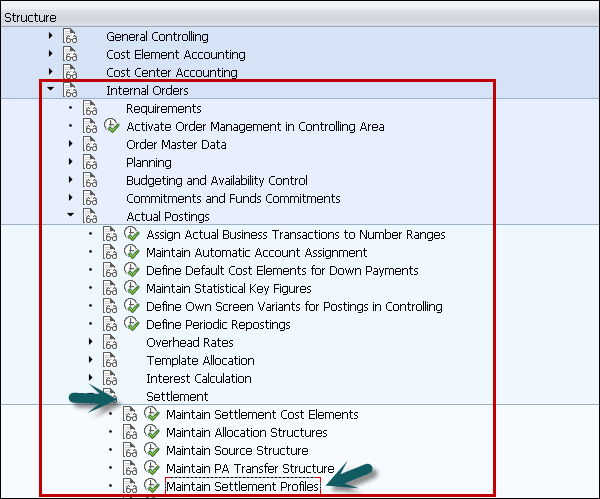
Task: Click the Structure column header
Action: [x=30, y=17]
